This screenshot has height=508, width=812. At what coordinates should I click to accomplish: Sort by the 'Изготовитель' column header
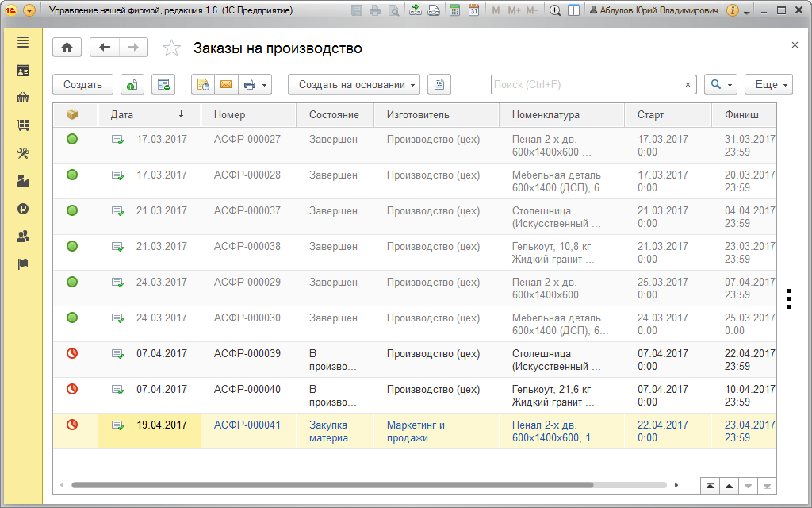437,114
